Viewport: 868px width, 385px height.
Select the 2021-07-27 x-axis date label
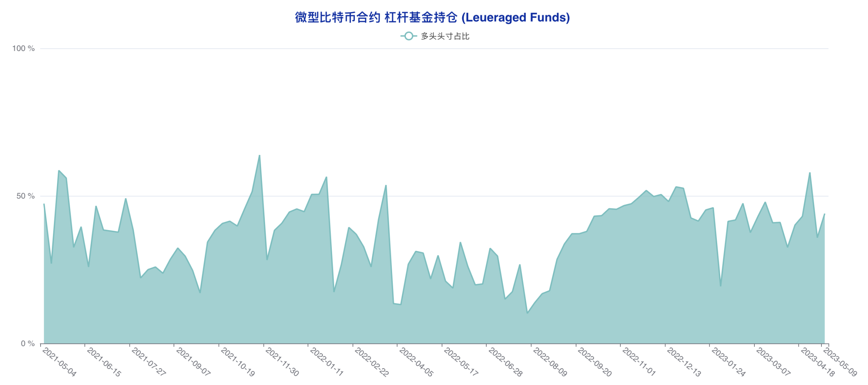tap(149, 362)
